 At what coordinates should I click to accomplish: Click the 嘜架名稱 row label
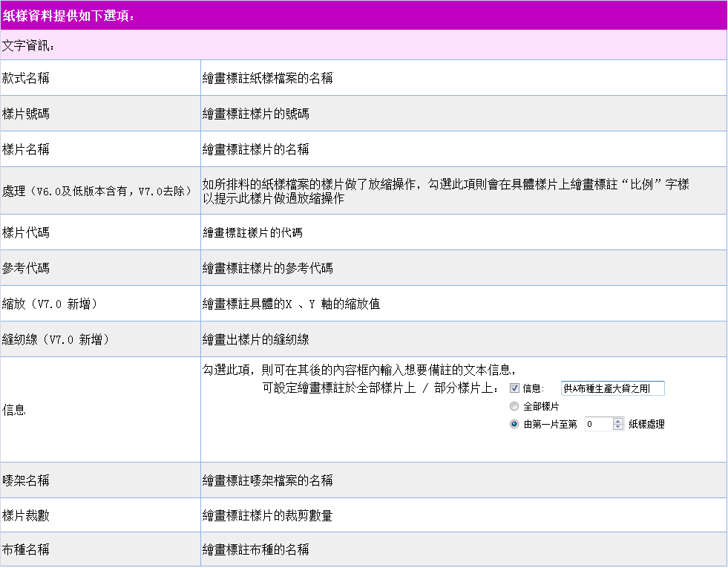(x=26, y=480)
